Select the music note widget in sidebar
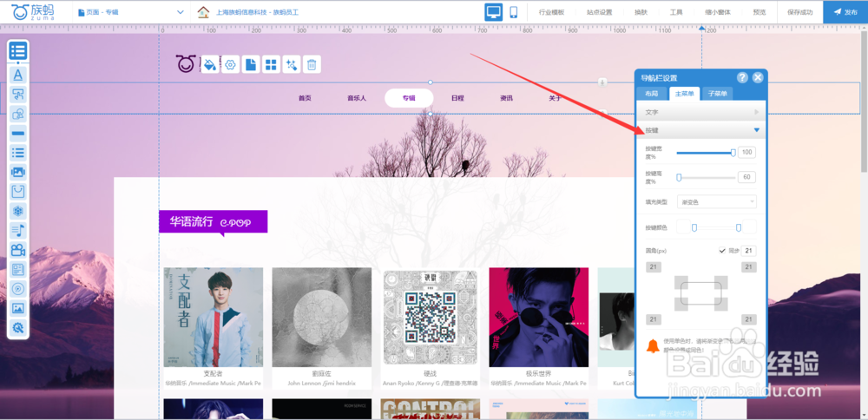 18,230
